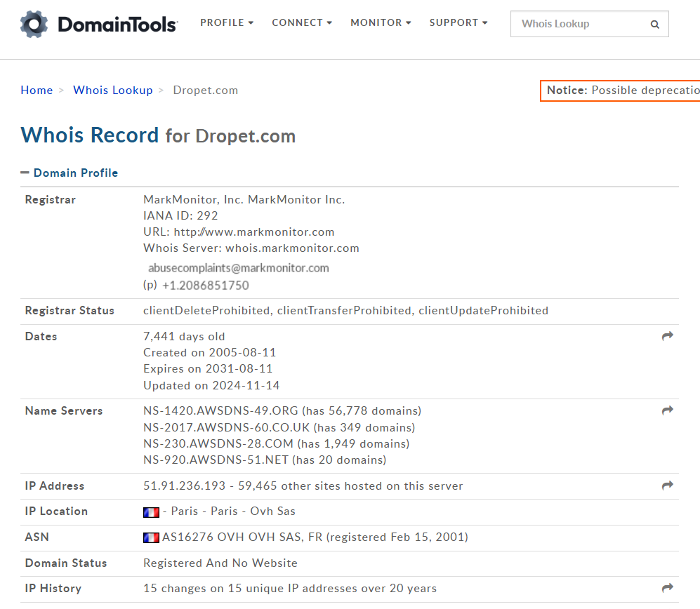Open the MONITOR dropdown menu

[x=381, y=22]
